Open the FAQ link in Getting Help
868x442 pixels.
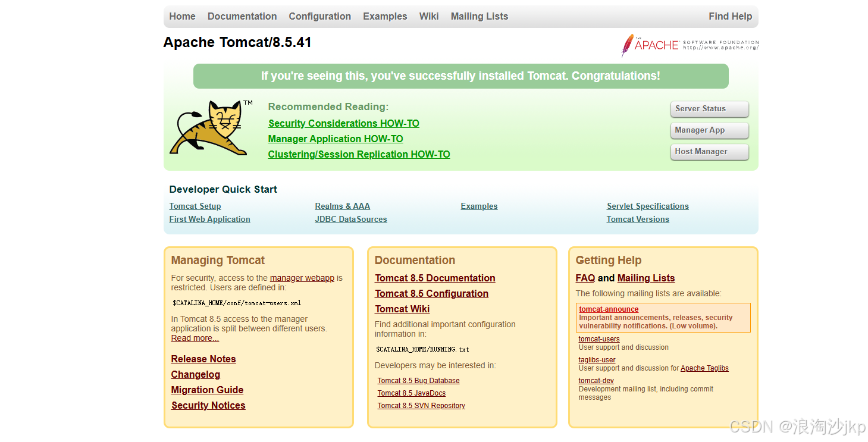pos(585,278)
